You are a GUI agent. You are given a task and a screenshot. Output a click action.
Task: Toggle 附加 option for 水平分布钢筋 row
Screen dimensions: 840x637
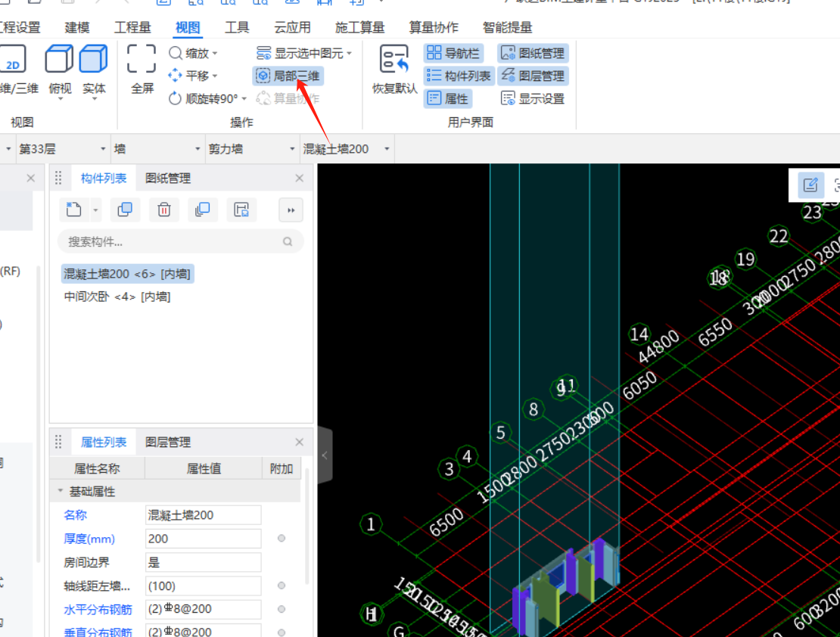[x=282, y=609]
